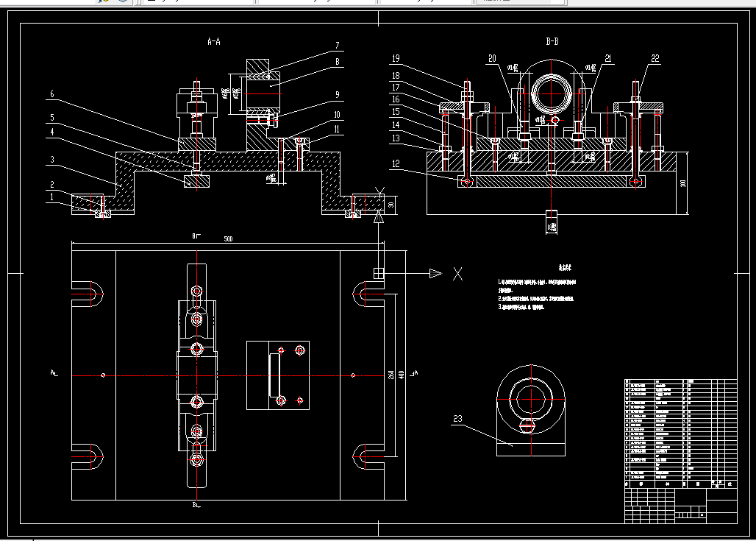Image resolution: width=756 pixels, height=541 pixels.
Task: Select part callout number 16
Action: point(396,99)
